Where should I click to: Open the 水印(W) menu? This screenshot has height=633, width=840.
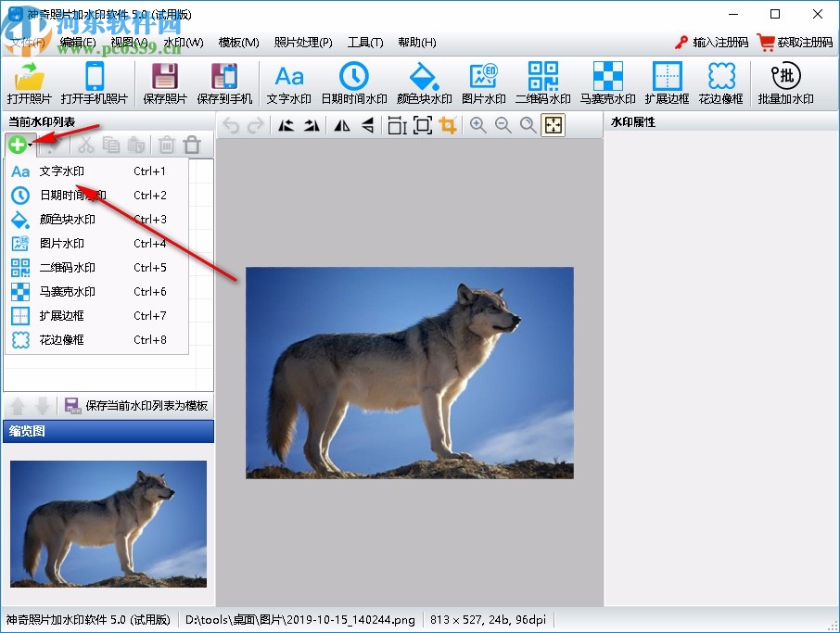pyautogui.click(x=184, y=43)
